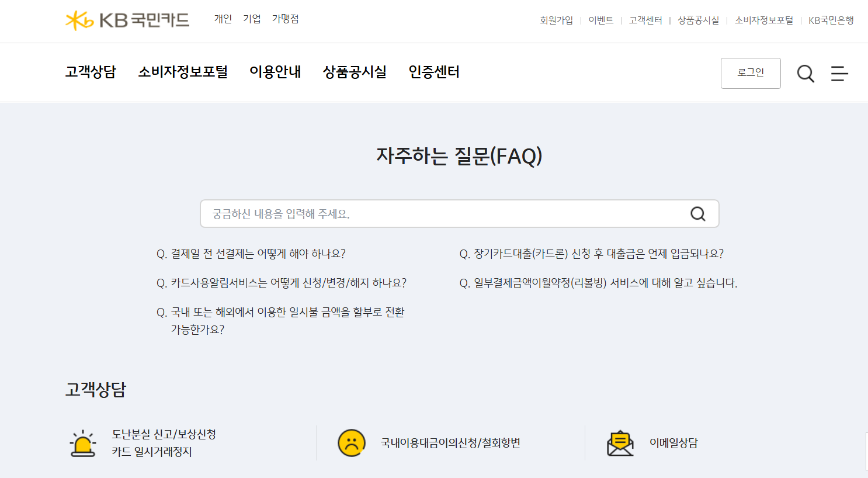Click the 로그인 button
The image size is (868, 478).
click(751, 73)
